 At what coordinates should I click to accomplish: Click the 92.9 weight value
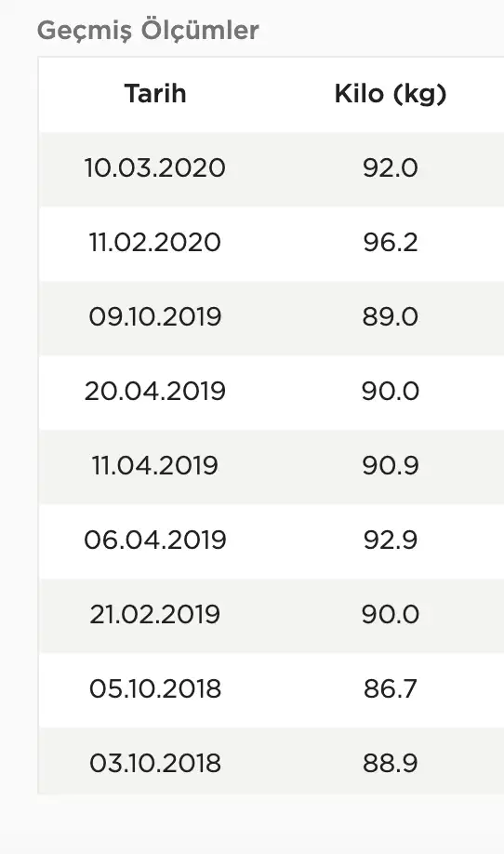pyautogui.click(x=391, y=540)
